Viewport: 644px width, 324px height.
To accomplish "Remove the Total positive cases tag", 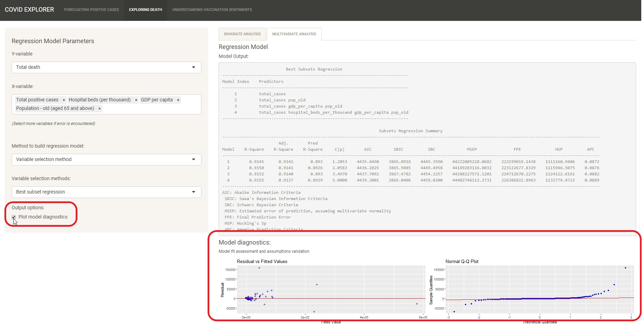I will pos(64,100).
